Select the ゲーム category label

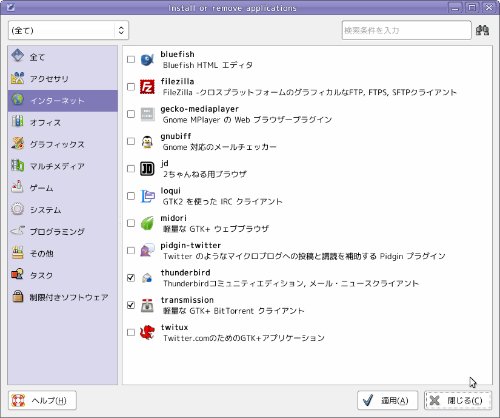(41, 188)
